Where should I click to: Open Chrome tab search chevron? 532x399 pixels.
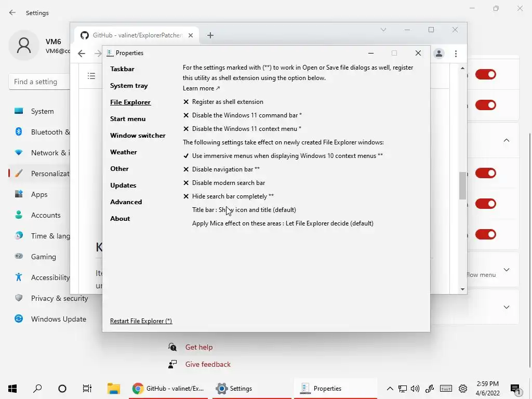tap(383, 30)
